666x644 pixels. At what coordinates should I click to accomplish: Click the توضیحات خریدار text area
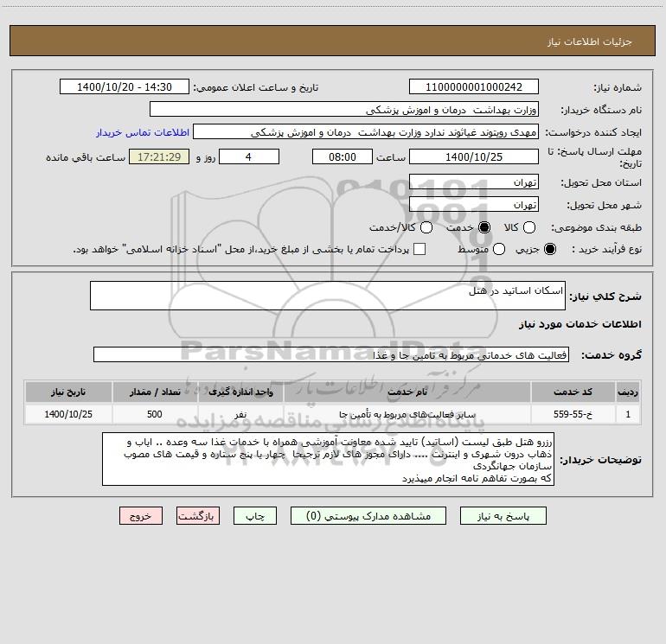coord(329,459)
